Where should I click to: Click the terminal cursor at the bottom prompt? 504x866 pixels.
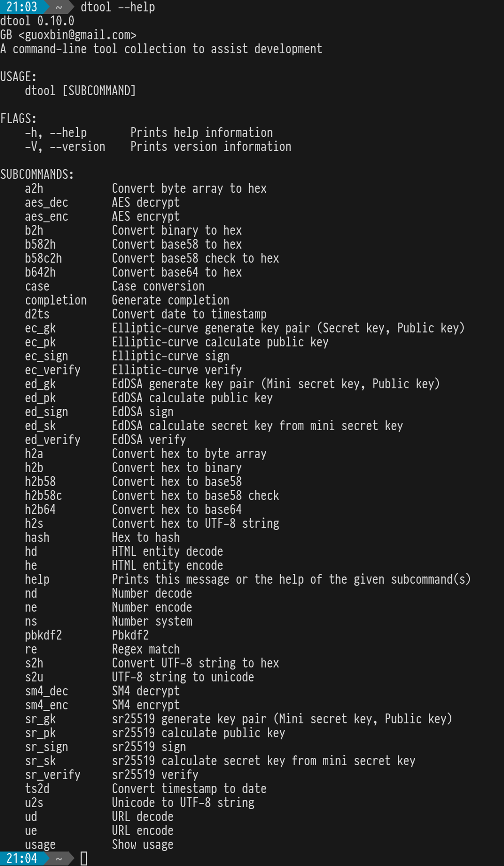(x=84, y=859)
